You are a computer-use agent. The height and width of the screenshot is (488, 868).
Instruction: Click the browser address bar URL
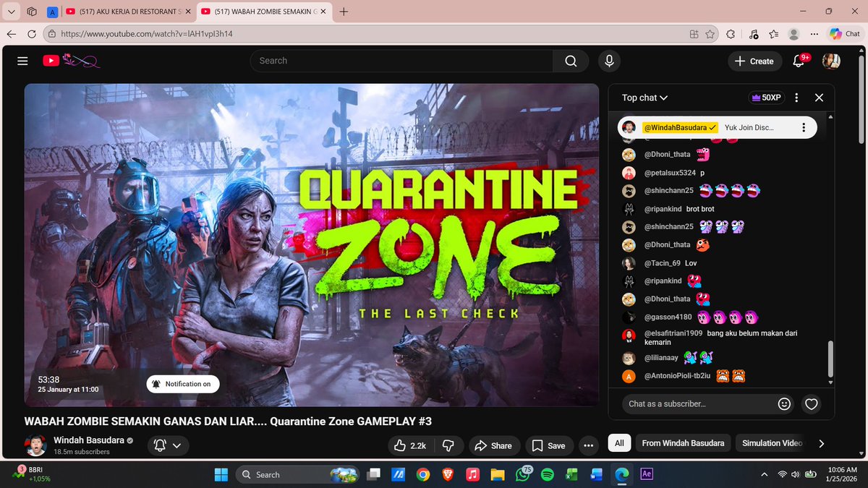(x=147, y=34)
